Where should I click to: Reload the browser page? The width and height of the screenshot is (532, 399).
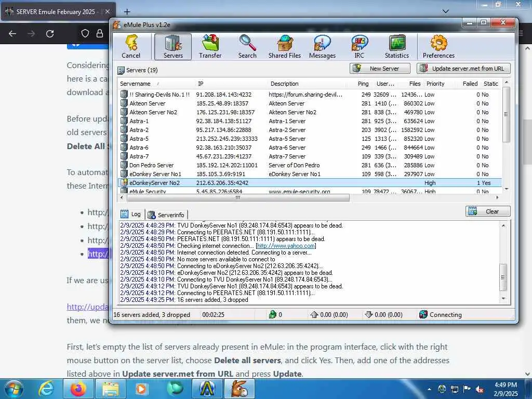tap(50, 33)
